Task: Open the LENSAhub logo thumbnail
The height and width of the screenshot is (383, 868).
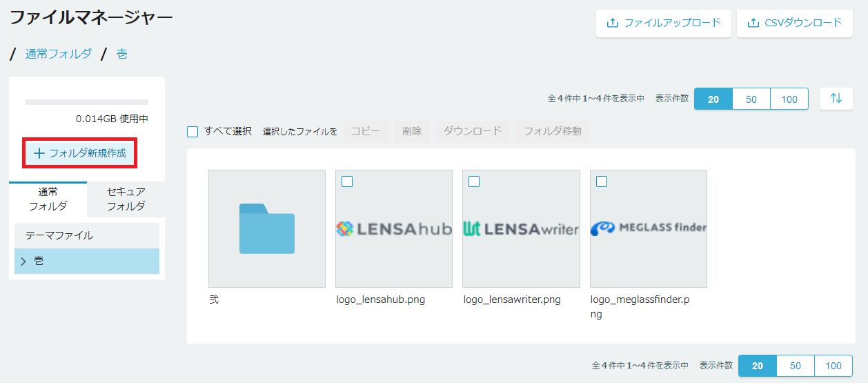Action: pos(394,228)
